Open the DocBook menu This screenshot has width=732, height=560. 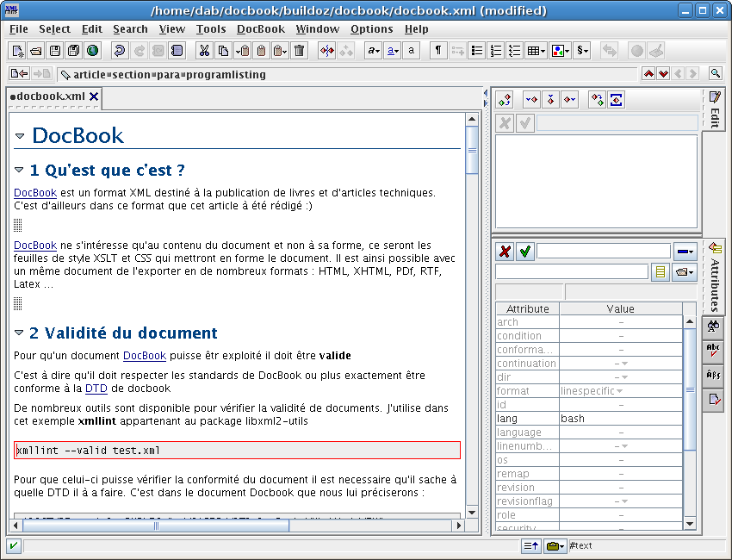260,29
